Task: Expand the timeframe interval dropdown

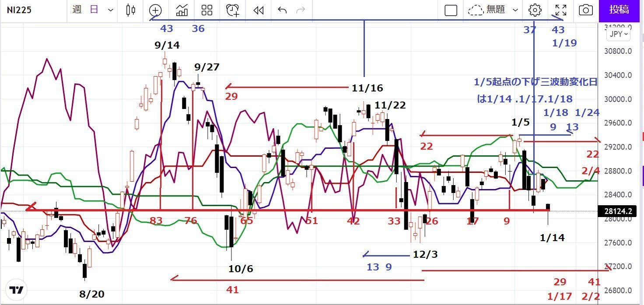Action: (x=111, y=10)
